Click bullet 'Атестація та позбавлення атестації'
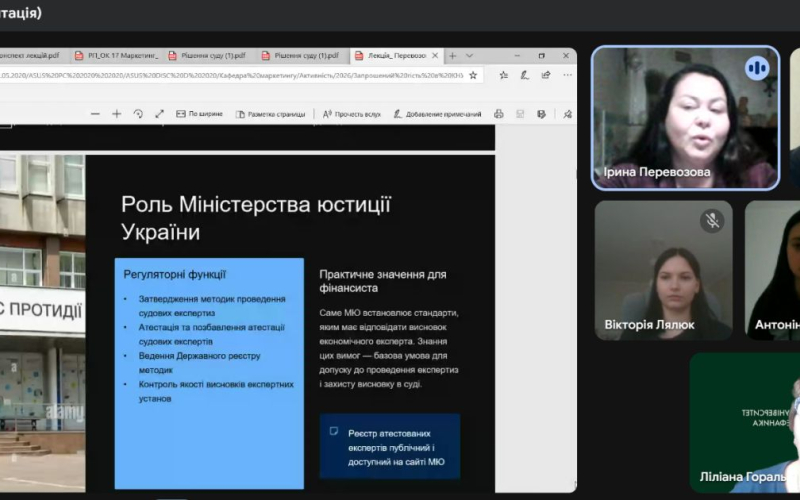The image size is (800, 500). (211, 334)
